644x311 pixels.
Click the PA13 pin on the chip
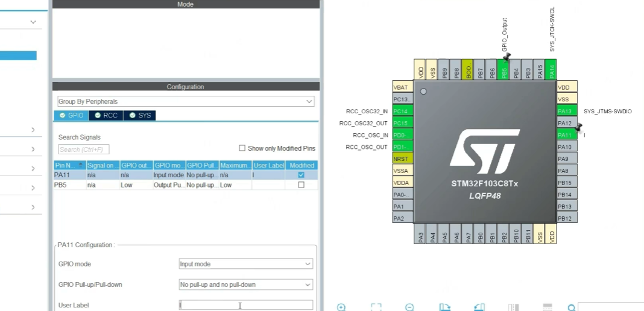click(567, 111)
